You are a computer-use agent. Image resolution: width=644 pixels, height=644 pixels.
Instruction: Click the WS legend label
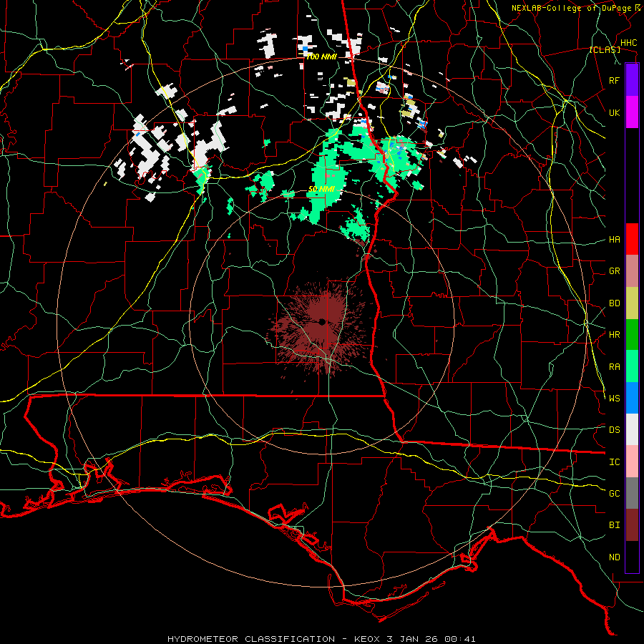point(615,399)
